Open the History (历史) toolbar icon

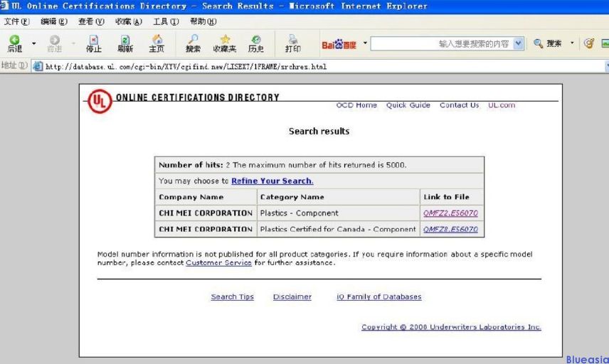255,43
